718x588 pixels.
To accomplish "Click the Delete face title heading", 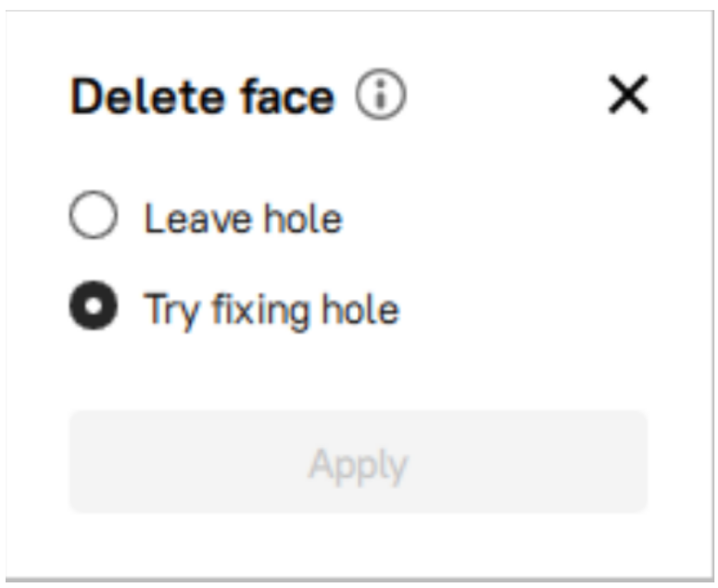I will point(203,96).
